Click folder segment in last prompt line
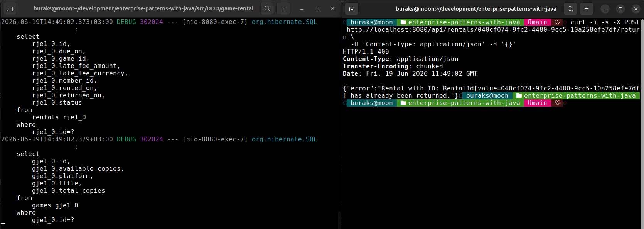 click(460, 103)
